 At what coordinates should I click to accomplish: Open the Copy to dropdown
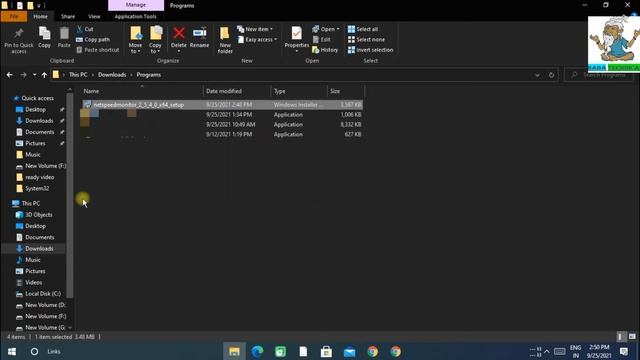[x=155, y=40]
